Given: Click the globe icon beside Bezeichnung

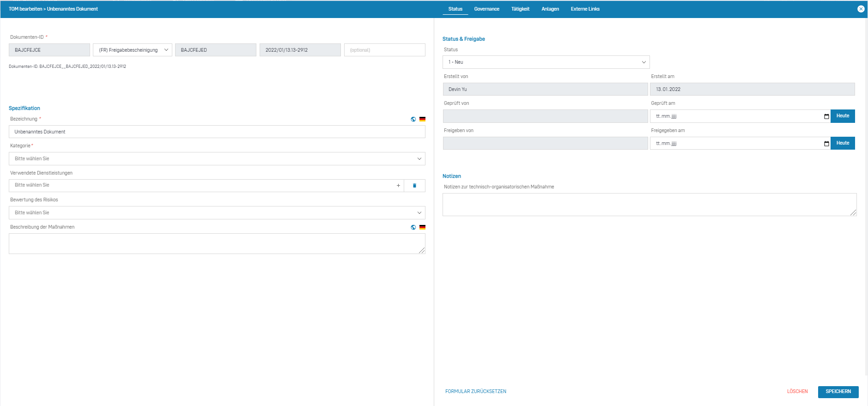Looking at the screenshot, I should 413,119.
